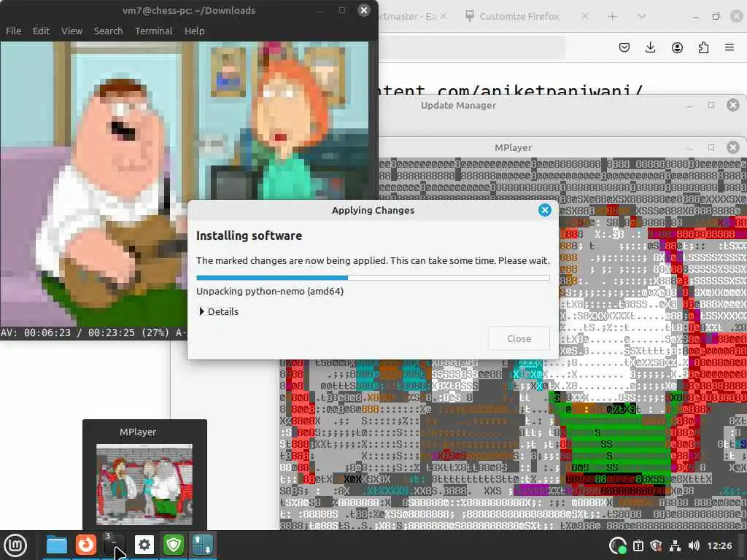The width and height of the screenshot is (747, 560).
Task: Open the Search menu in terminal
Action: (108, 31)
